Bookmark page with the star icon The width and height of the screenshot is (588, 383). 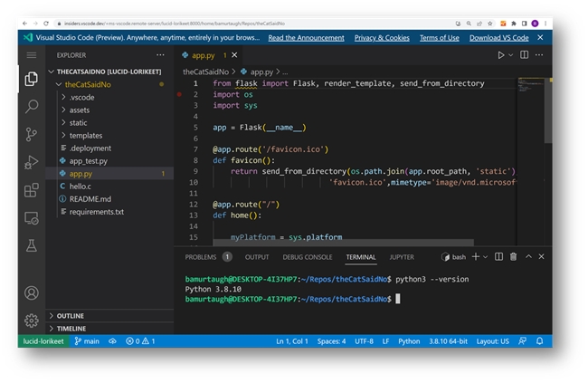490,24
